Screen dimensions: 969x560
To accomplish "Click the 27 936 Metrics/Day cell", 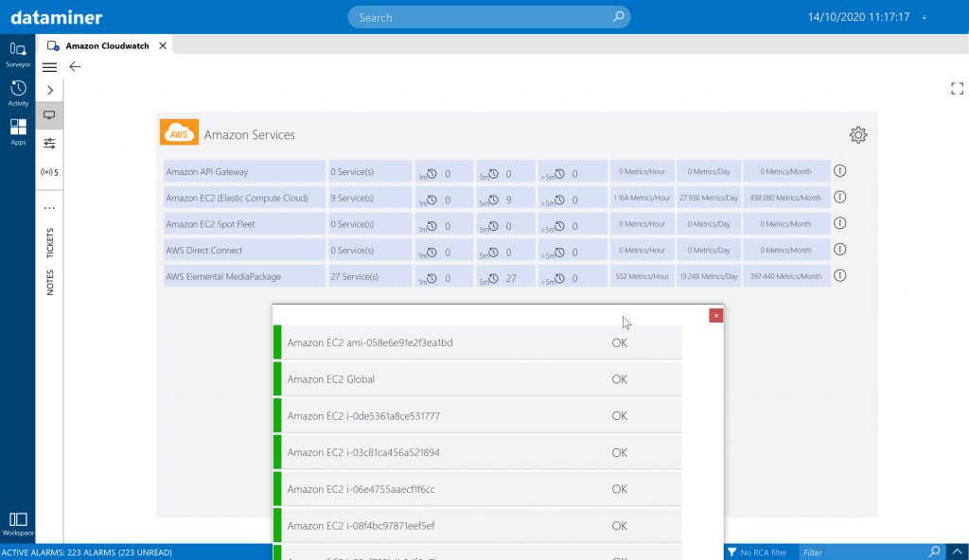I will [709, 198].
